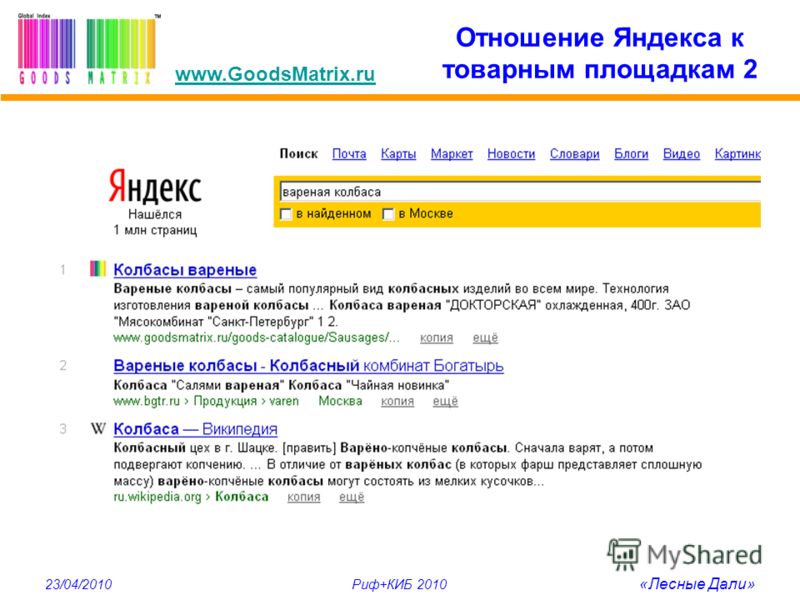Click "ещё" for the goodsmatrix result
Screen dimensions: 800x600
(x=485, y=338)
